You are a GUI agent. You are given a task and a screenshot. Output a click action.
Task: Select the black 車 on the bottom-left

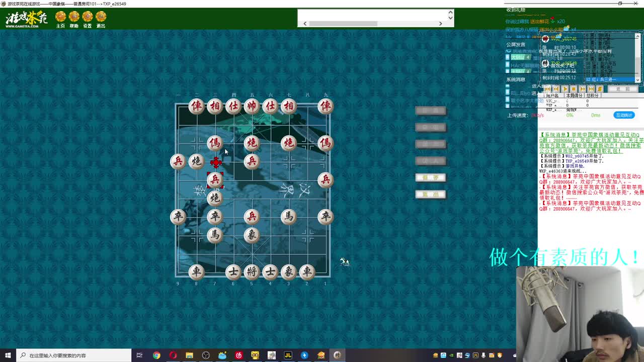(196, 272)
